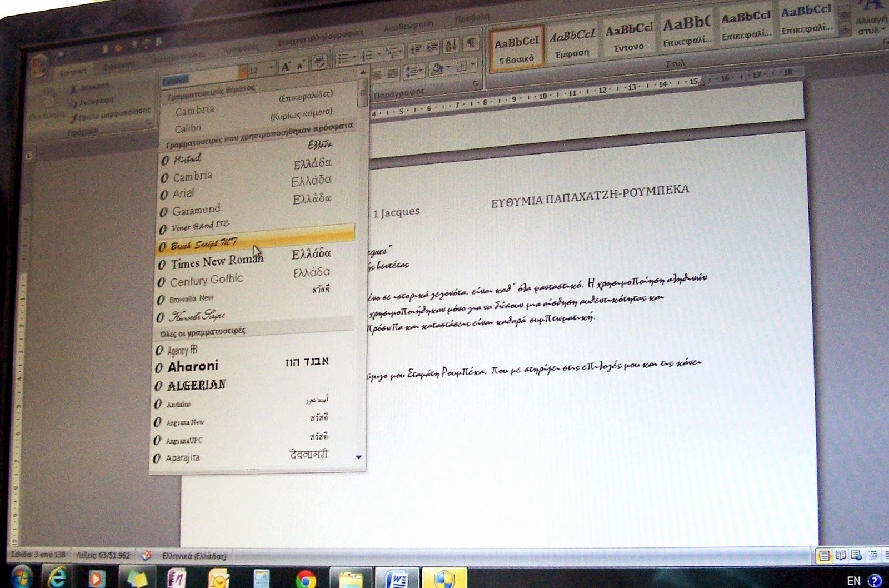The width and height of the screenshot is (889, 588).
Task: Open line spacing options
Action: click(x=414, y=71)
